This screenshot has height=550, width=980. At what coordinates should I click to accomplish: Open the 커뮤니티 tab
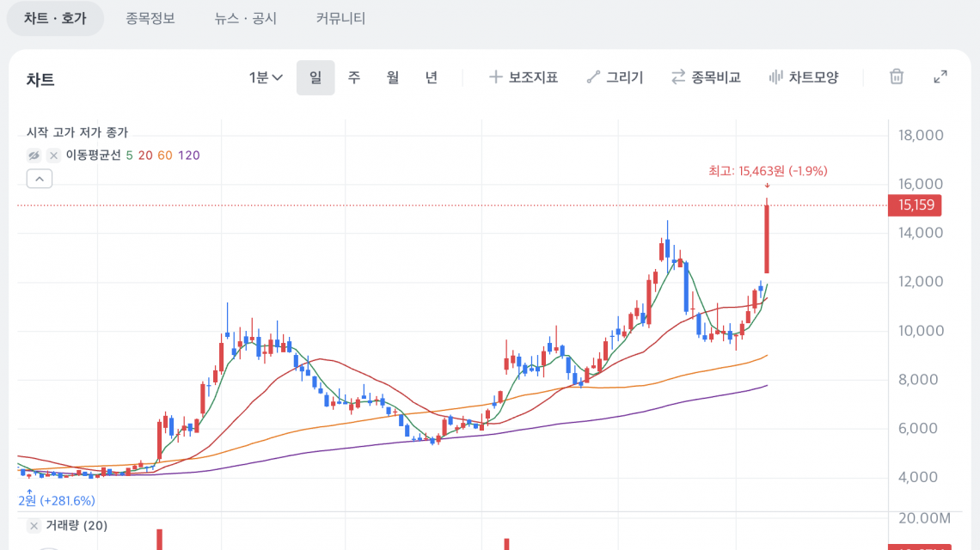341,18
